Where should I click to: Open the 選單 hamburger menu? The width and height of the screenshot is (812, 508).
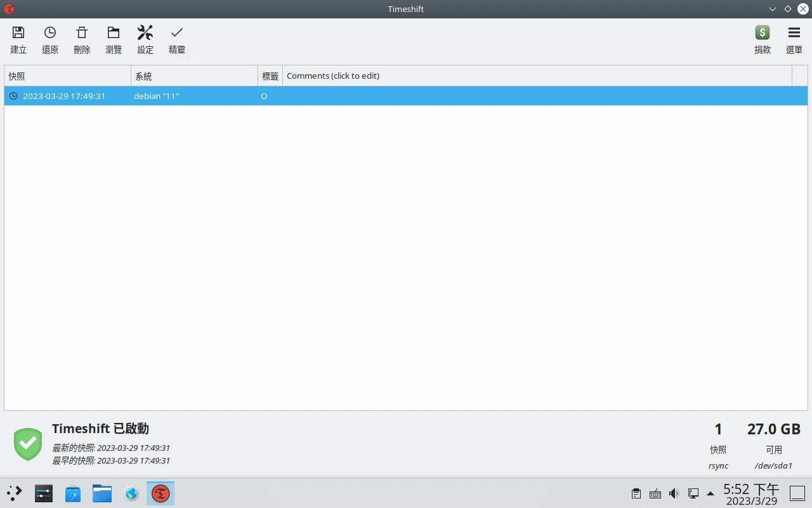[x=794, y=40]
